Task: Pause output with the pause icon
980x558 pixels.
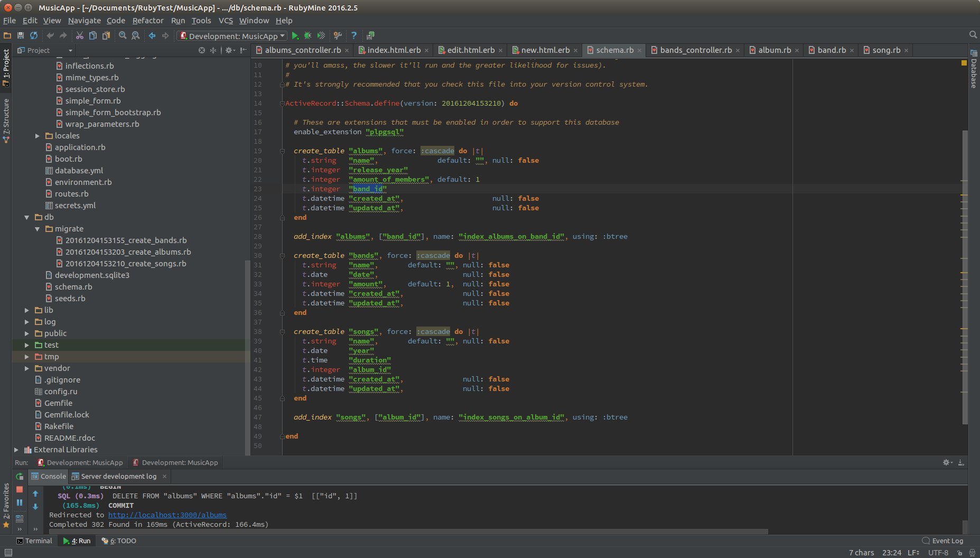Action: point(20,503)
